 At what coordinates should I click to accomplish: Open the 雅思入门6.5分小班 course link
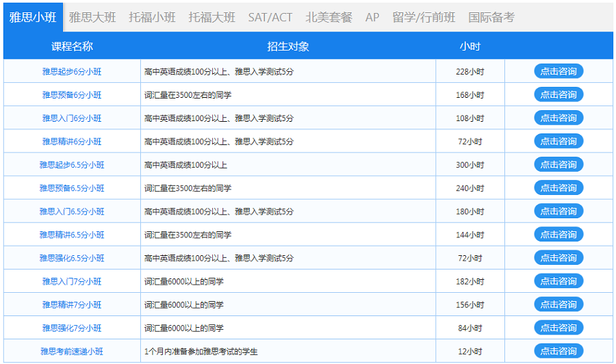pos(72,211)
